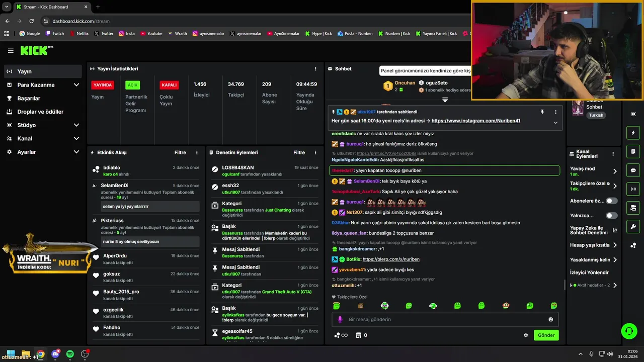This screenshot has width=644, height=362.
Task: Open the emoji picker in message box
Action: [550, 319]
